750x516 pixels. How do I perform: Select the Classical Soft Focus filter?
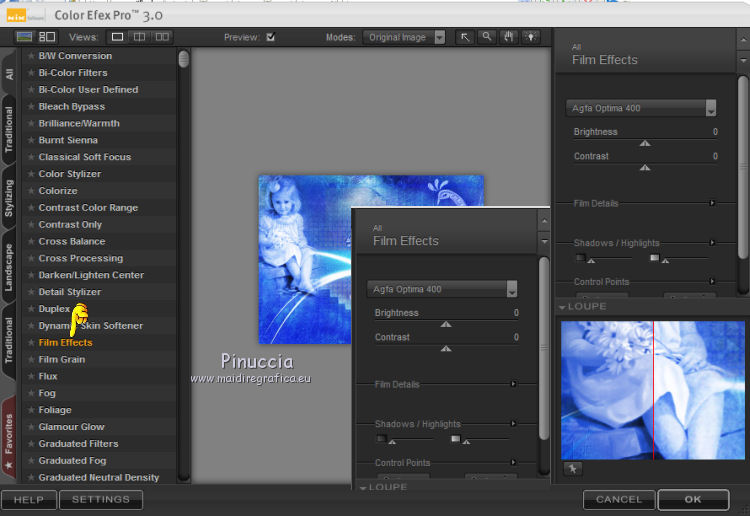click(x=85, y=157)
